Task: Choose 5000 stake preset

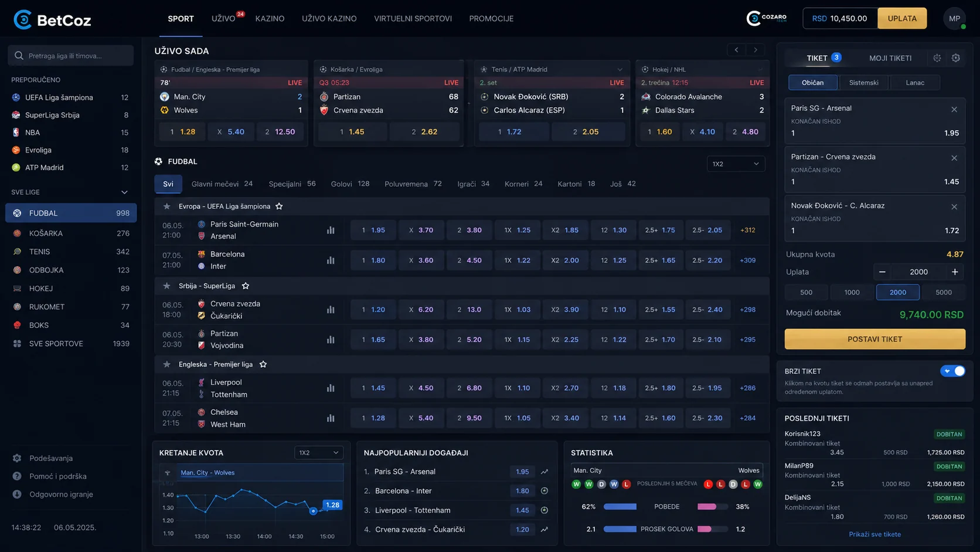Action: [944, 292]
